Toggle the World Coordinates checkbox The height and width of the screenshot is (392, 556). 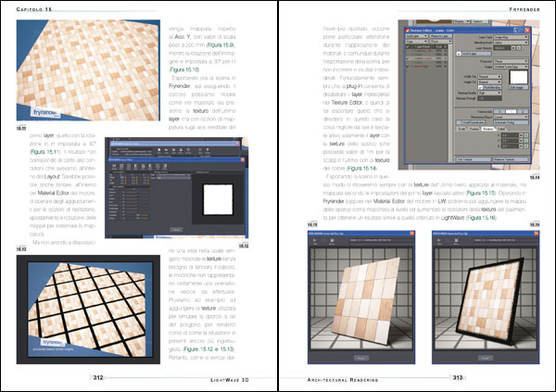point(470,122)
